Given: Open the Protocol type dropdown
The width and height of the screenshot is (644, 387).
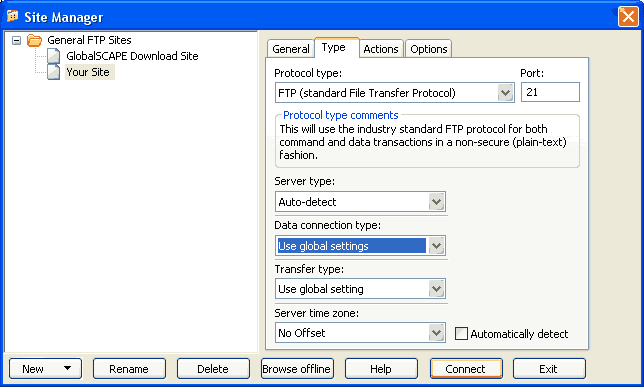Looking at the screenshot, I should (x=505, y=93).
